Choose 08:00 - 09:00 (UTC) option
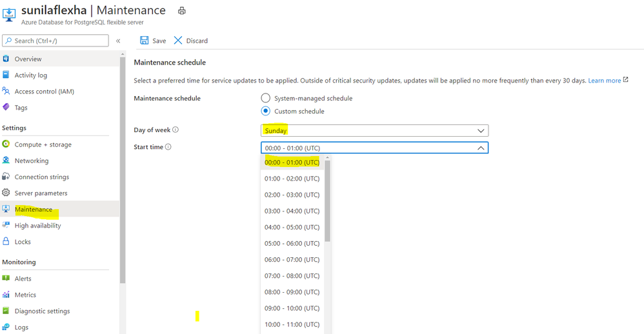The height and width of the screenshot is (334, 644). pyautogui.click(x=292, y=292)
